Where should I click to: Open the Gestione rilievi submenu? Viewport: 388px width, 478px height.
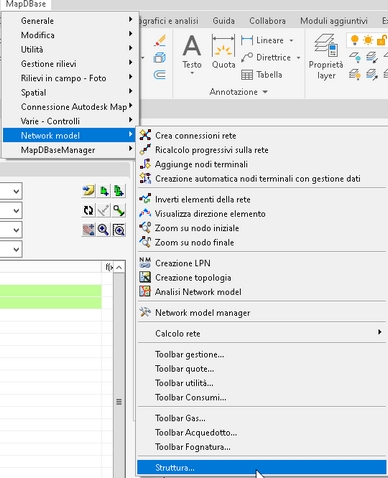[70, 64]
